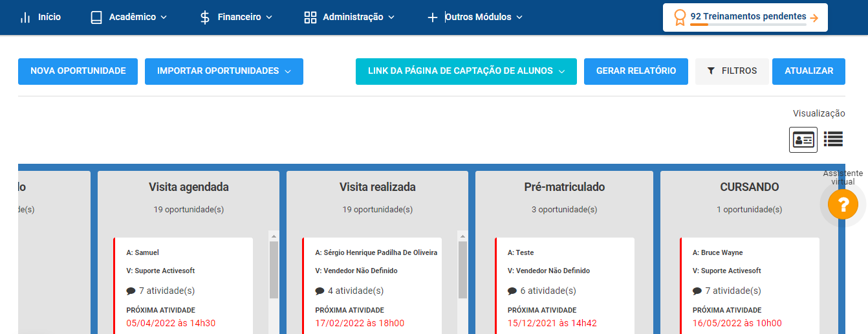Open the Importar Oportunidades dropdown

224,71
